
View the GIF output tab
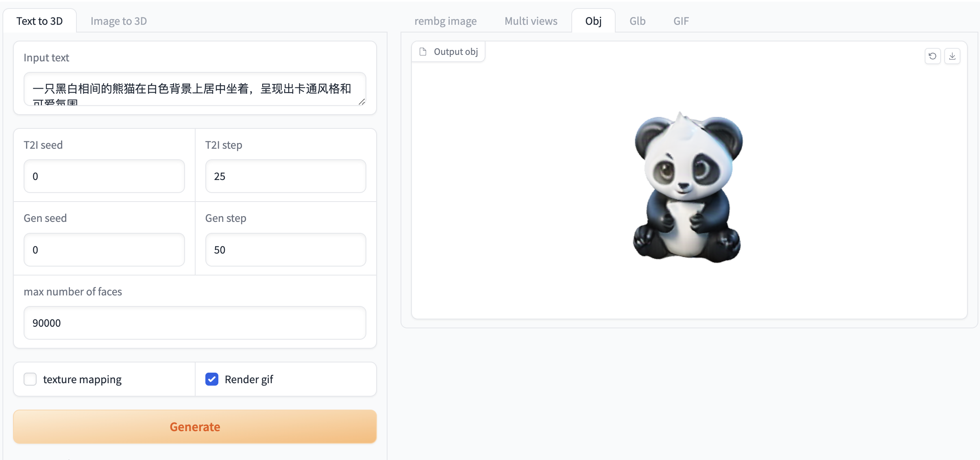[x=681, y=21]
